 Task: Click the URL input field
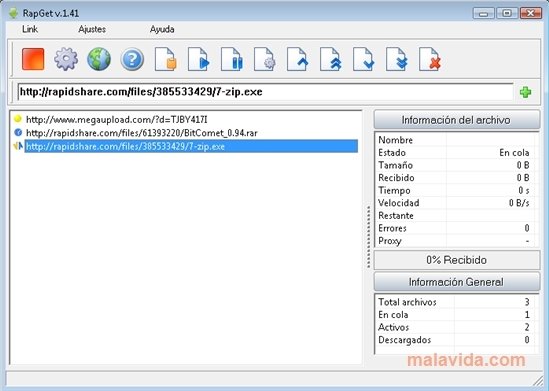point(265,92)
